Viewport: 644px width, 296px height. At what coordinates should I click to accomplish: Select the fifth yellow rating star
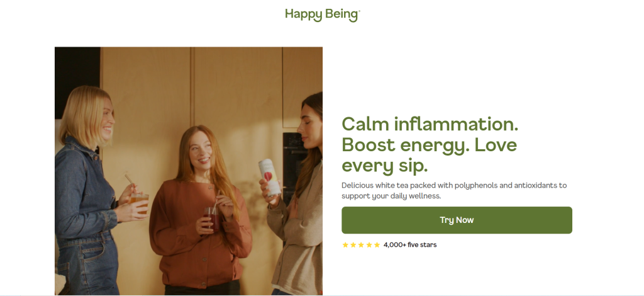click(x=377, y=245)
